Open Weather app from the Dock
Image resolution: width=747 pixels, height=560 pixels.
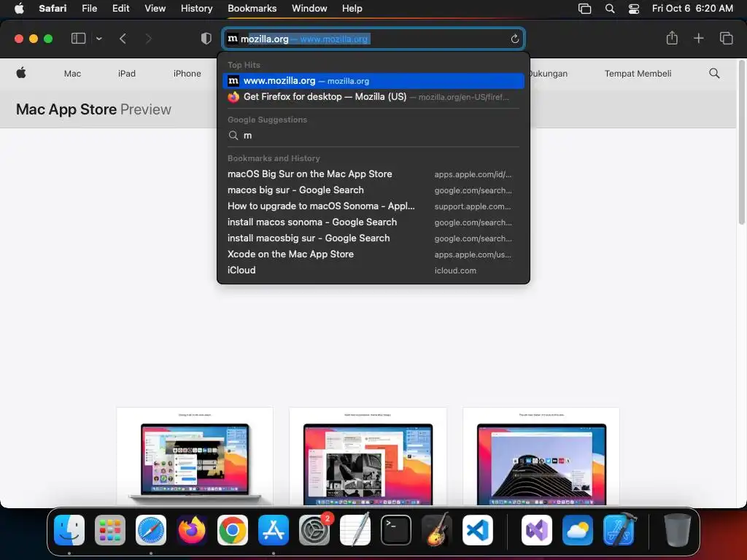coord(578,530)
